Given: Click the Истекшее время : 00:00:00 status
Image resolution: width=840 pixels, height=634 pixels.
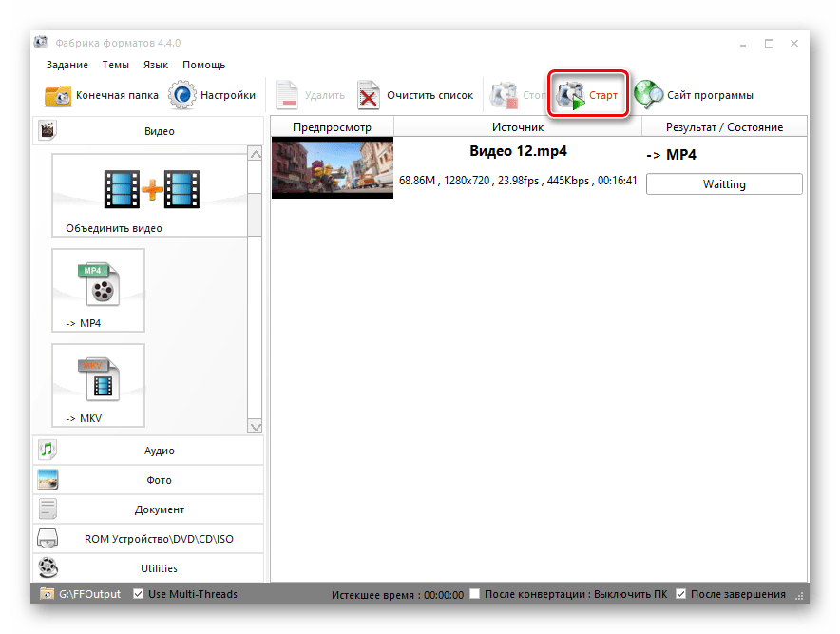Looking at the screenshot, I should [x=397, y=594].
